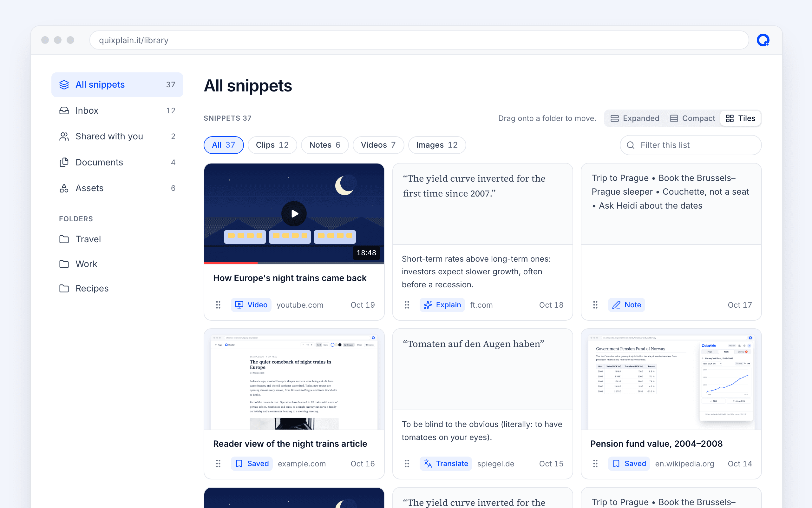Image resolution: width=812 pixels, height=508 pixels.
Task: Open the Pension fund screenshot thumbnail
Action: tap(671, 379)
